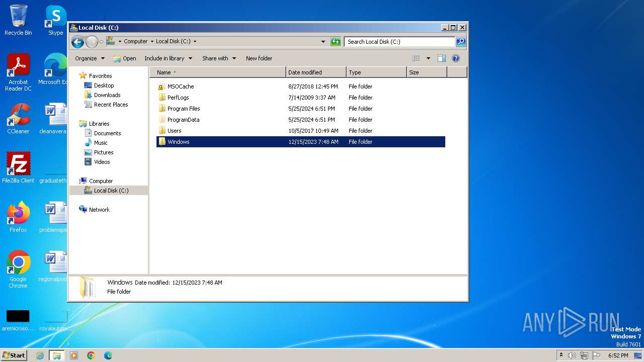Click the change view icon
Screen dimensions: 644x362
416,58
